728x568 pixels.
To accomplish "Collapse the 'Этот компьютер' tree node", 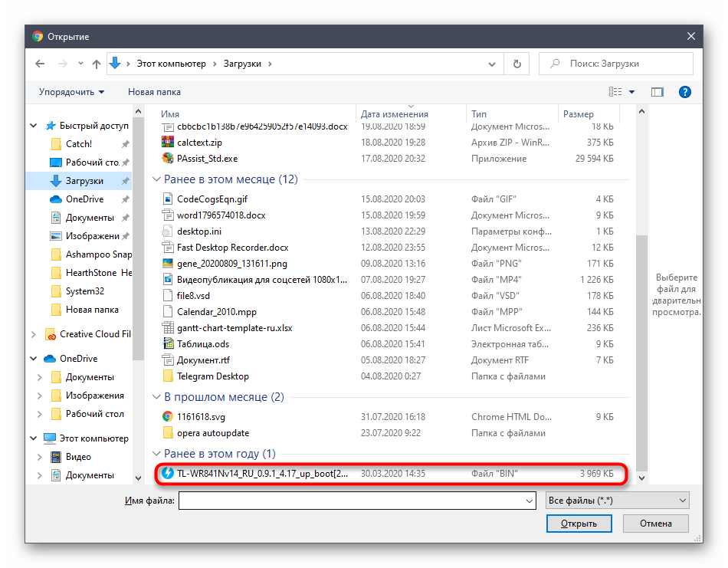I will (33, 438).
